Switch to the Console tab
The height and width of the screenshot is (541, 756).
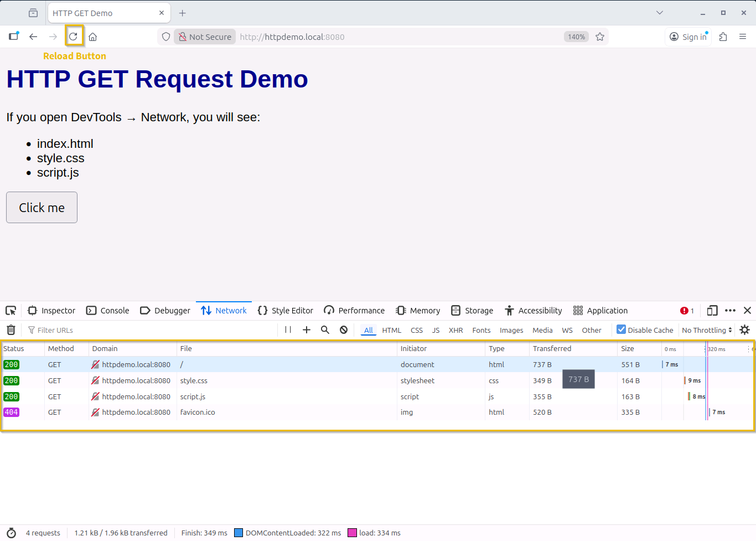(x=107, y=310)
